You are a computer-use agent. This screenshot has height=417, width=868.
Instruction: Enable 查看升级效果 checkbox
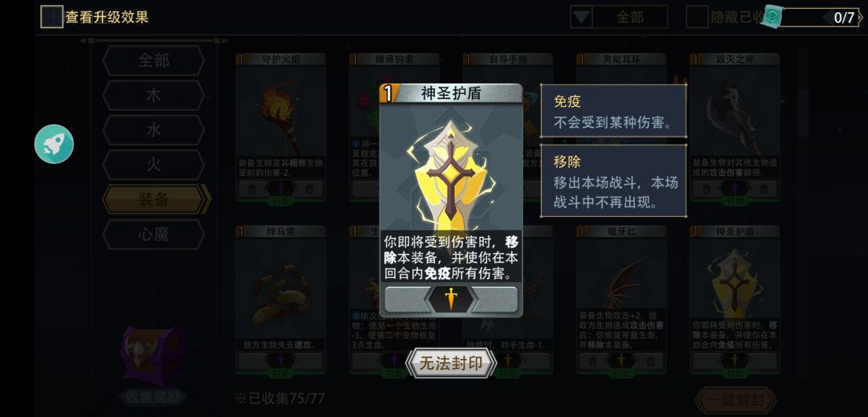[x=51, y=17]
